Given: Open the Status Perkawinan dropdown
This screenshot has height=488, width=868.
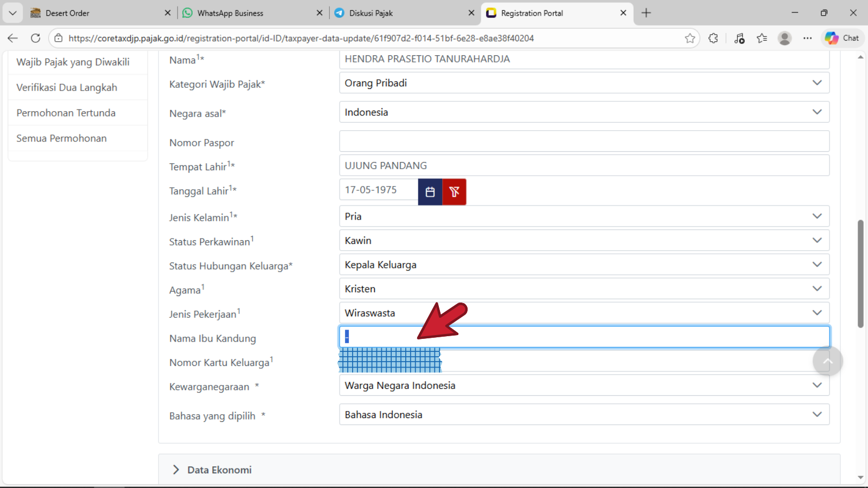Looking at the screenshot, I should (x=584, y=240).
